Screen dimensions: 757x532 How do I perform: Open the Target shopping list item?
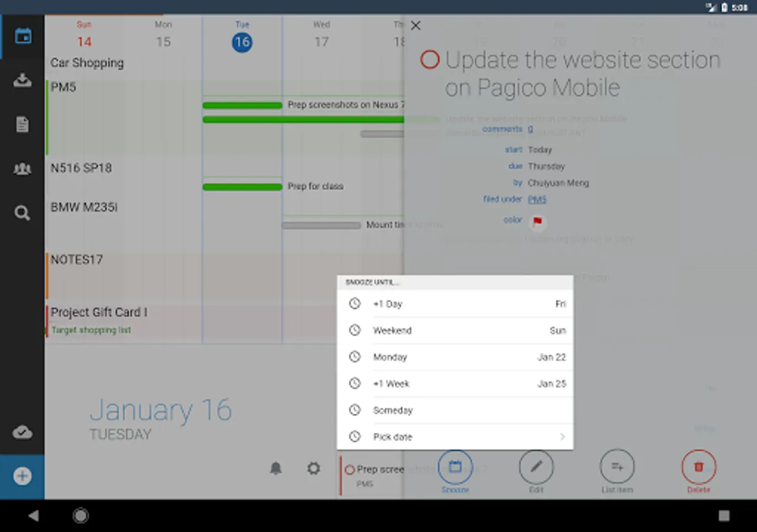point(91,330)
